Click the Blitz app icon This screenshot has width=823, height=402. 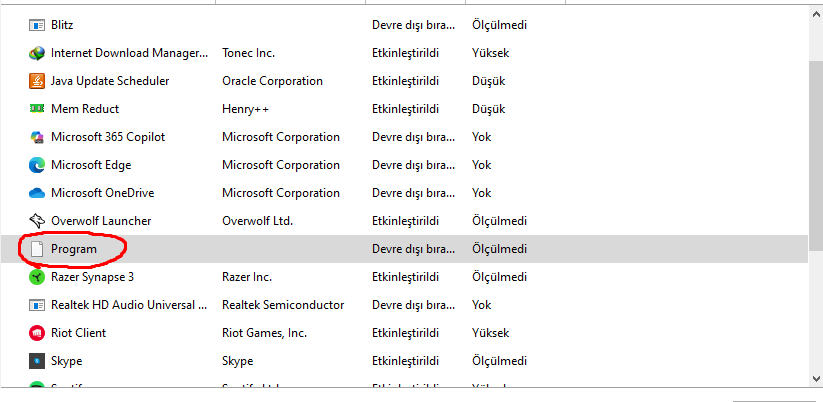pos(37,25)
